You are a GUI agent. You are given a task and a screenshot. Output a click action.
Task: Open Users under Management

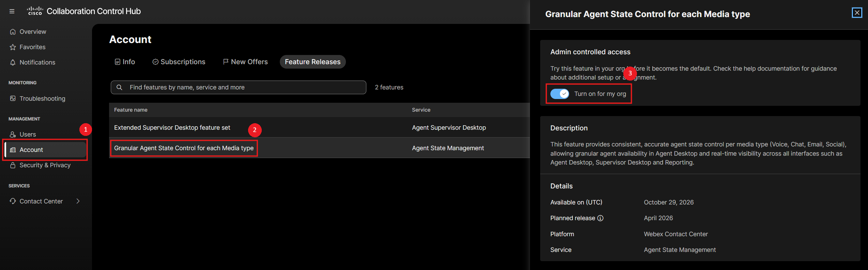point(28,134)
